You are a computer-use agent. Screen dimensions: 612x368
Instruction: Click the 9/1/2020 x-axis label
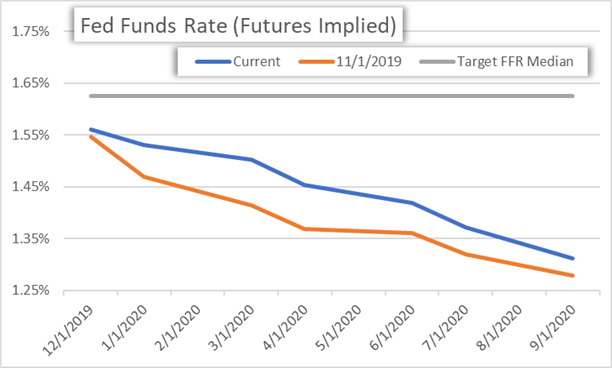click(x=552, y=327)
